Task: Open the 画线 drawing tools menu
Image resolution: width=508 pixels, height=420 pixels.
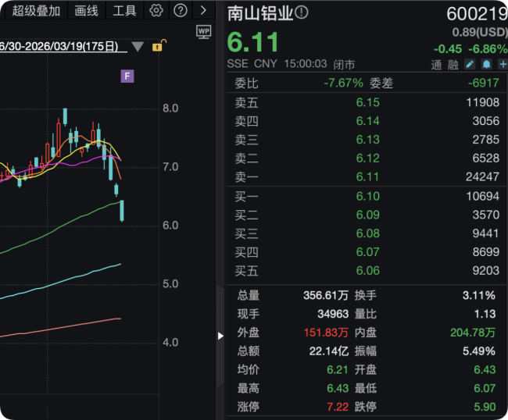Action: (86, 11)
